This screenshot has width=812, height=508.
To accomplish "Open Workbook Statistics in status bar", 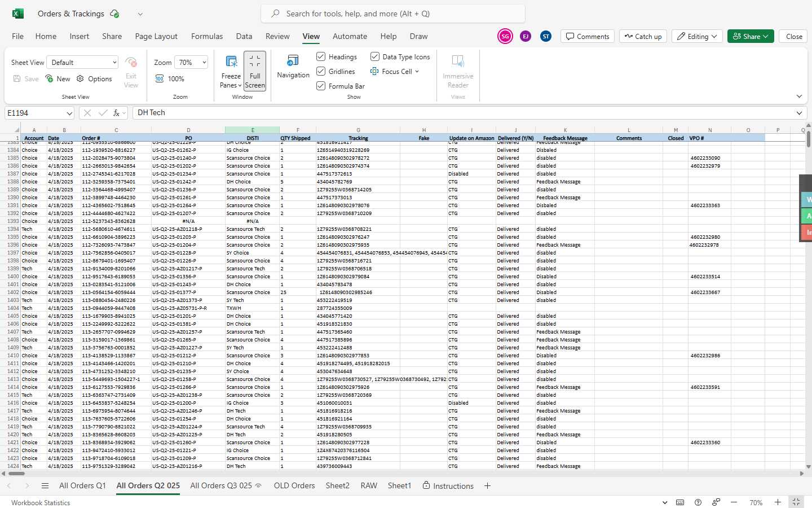I will click(x=41, y=502).
